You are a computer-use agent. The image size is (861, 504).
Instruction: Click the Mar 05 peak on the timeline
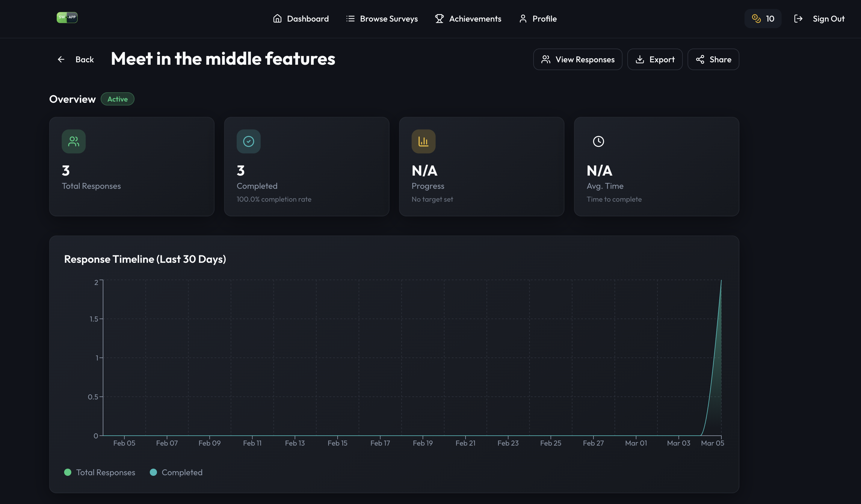[x=721, y=281]
